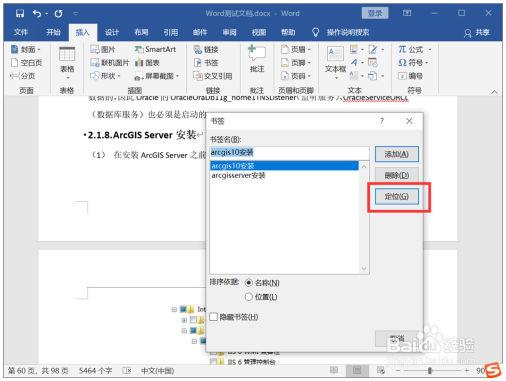506x381 pixels.
Task: Click the 添加(A) add button
Action: [x=396, y=154]
